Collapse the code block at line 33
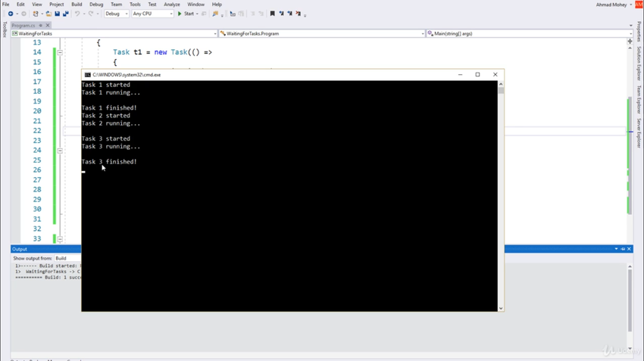The image size is (644, 361). click(60, 238)
